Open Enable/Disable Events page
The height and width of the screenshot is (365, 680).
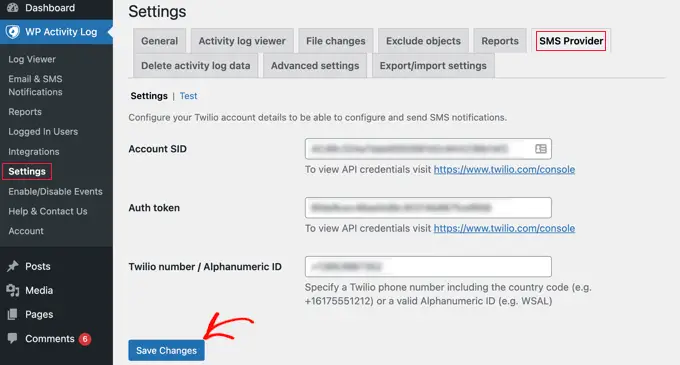[56, 192]
